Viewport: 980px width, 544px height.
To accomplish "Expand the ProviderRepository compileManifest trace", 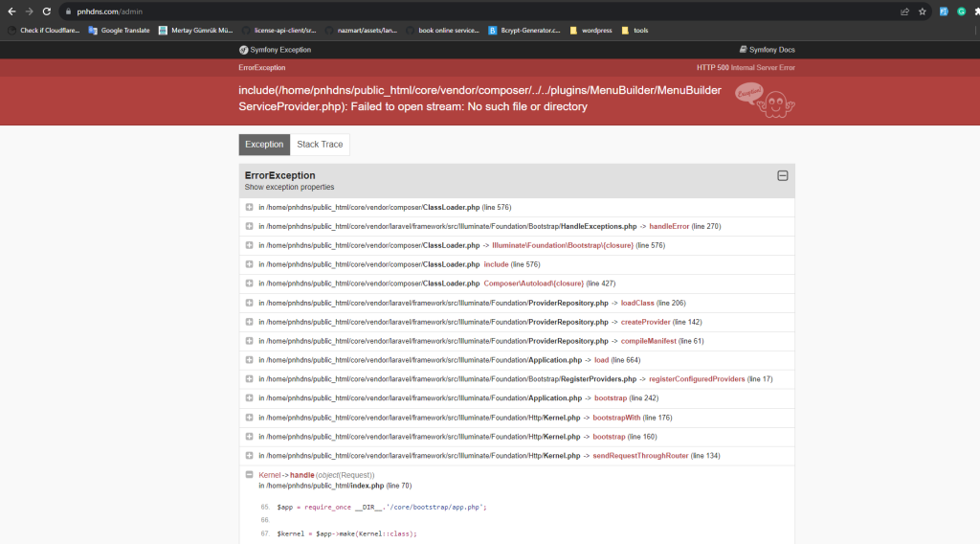I will click(x=250, y=341).
